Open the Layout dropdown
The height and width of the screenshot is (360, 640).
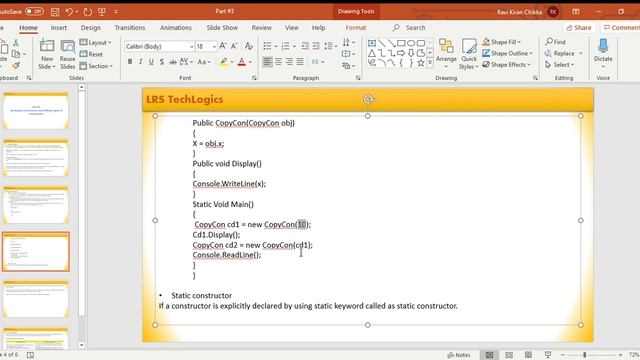click(96, 42)
